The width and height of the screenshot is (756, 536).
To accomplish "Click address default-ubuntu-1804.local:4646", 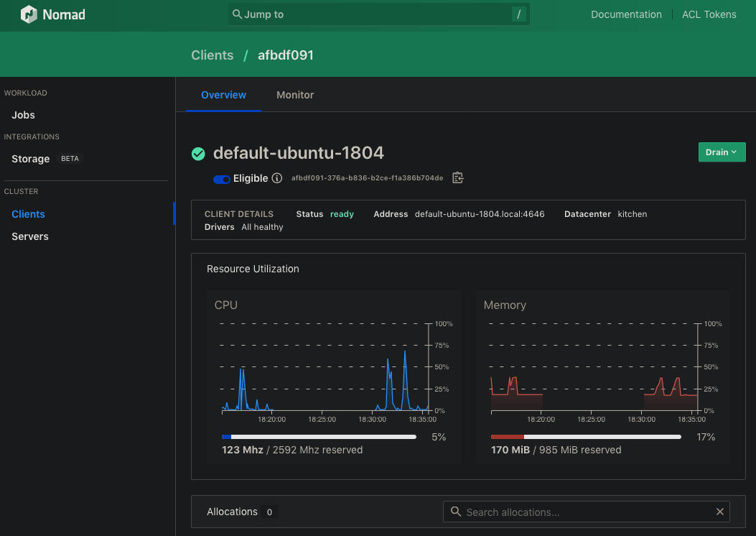I will [480, 213].
